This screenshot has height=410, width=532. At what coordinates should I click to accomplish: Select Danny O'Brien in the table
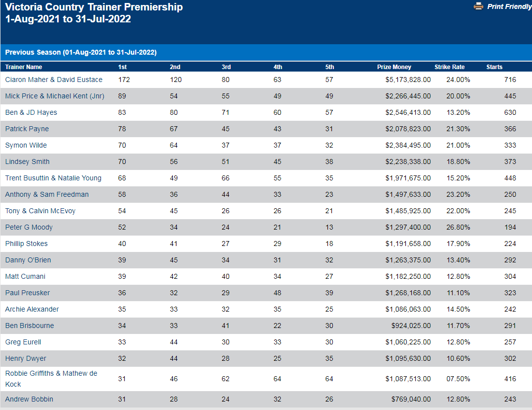(28, 260)
